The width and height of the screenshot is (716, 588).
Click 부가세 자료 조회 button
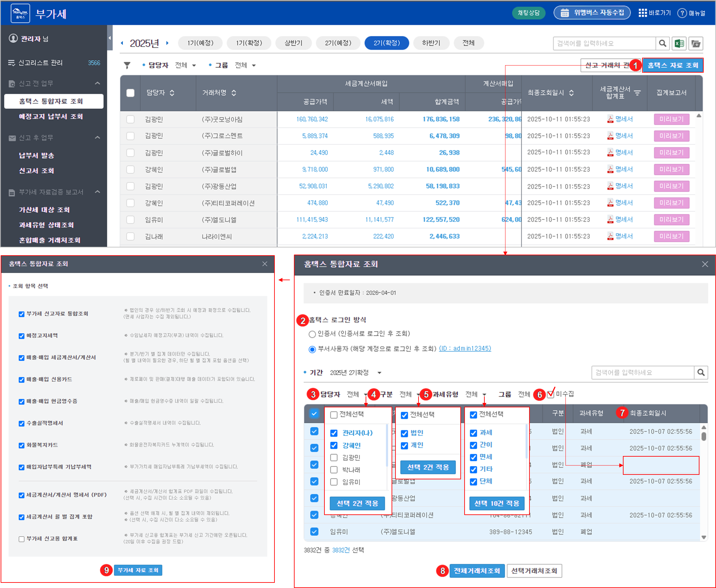pos(138,570)
